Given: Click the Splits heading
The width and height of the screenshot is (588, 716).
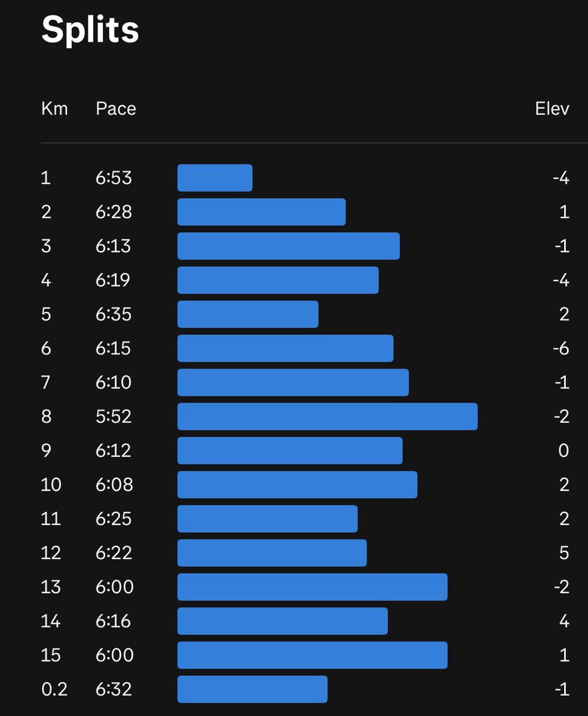Looking at the screenshot, I should 90,30.
